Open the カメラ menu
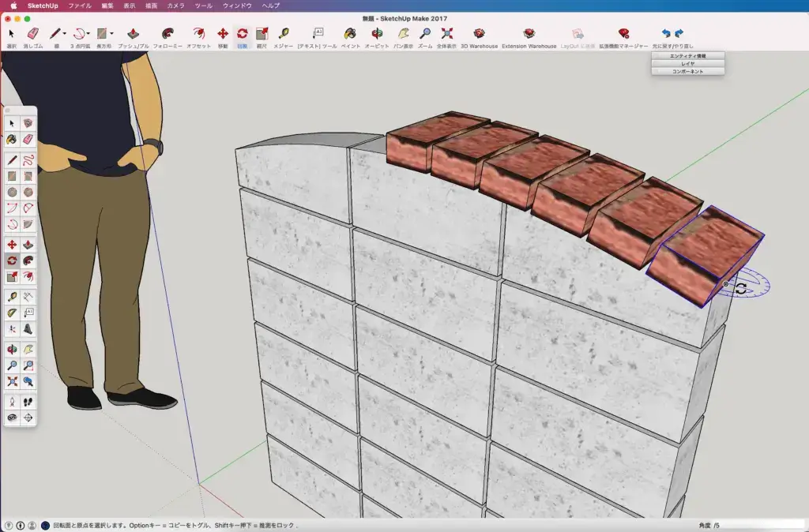This screenshot has height=532, width=809. (x=176, y=6)
